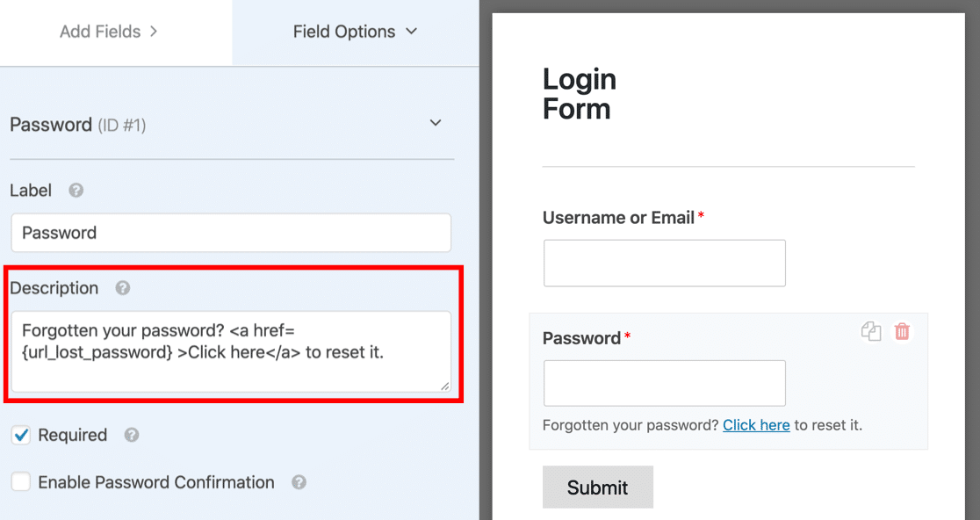Click the Password input in preview

pos(664,383)
